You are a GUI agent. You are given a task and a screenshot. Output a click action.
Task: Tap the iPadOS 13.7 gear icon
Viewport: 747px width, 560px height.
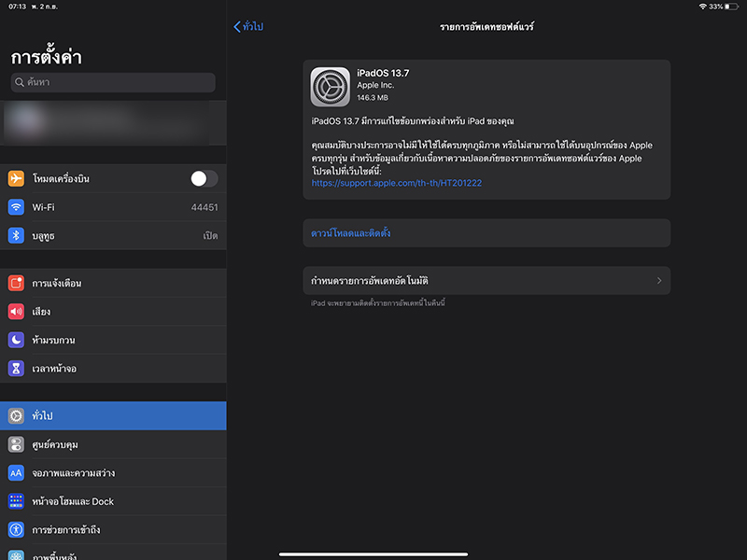coord(330,87)
